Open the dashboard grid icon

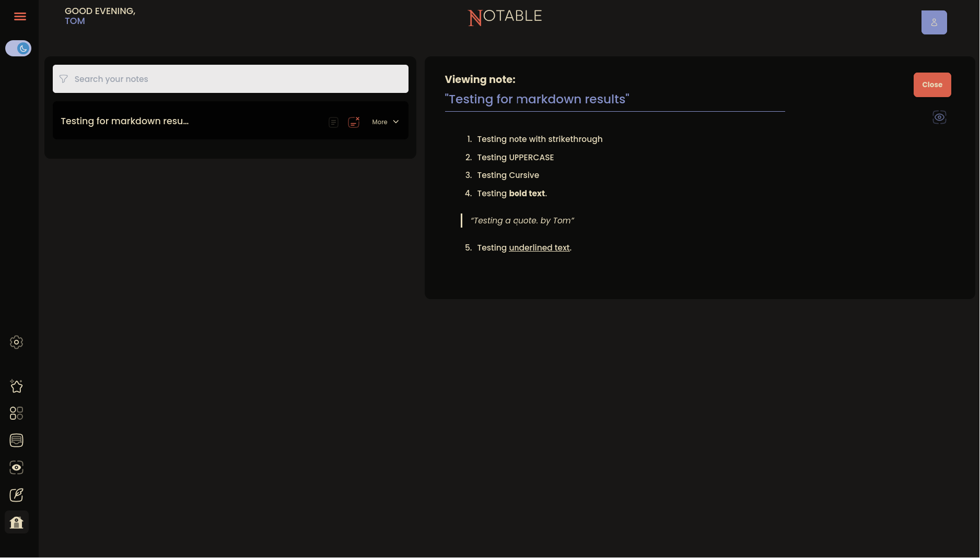click(x=16, y=413)
